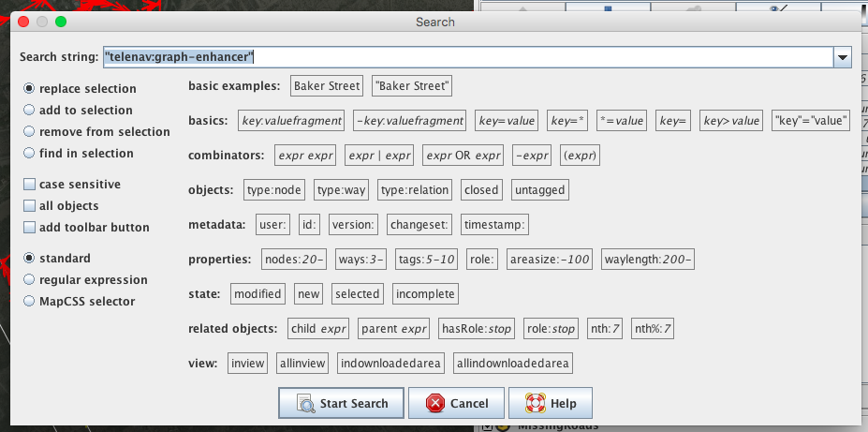
Task: Insert the parent expr filter
Action: 393,329
